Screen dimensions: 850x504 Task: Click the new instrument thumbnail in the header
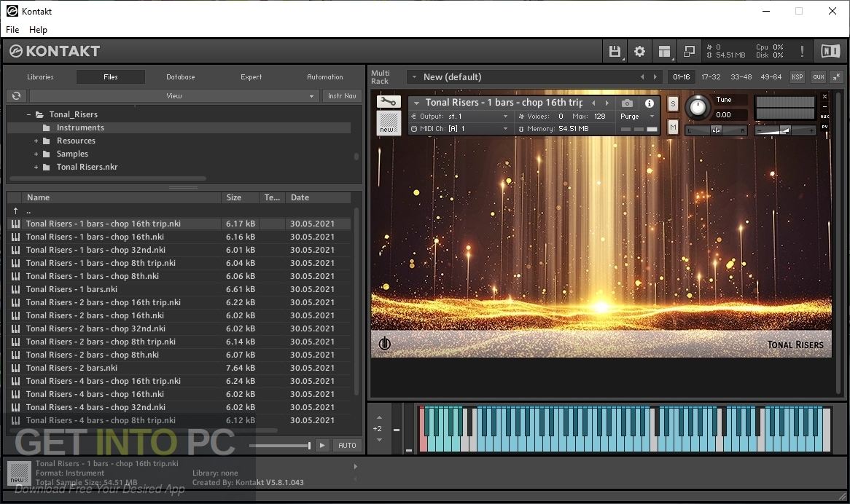tap(388, 123)
